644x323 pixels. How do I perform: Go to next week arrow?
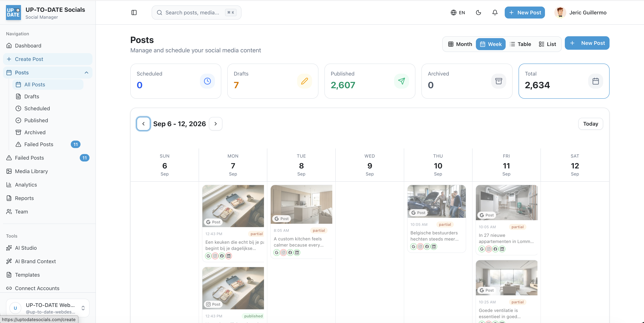pyautogui.click(x=215, y=124)
